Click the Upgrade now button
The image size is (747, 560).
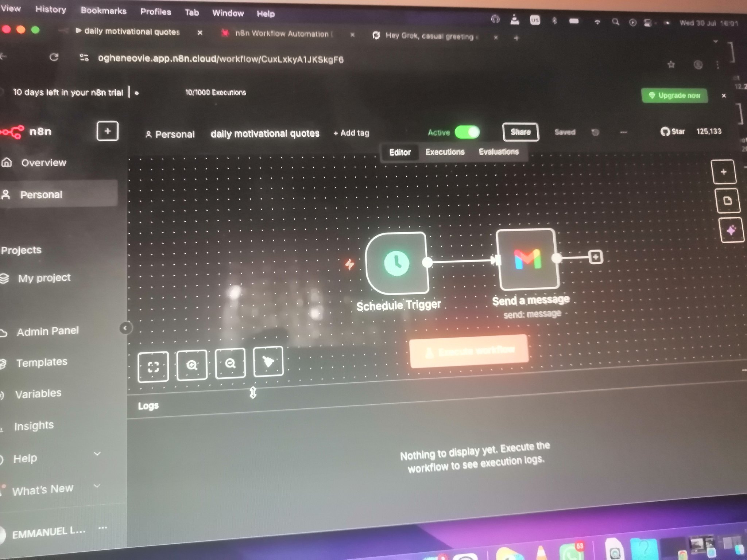(674, 96)
